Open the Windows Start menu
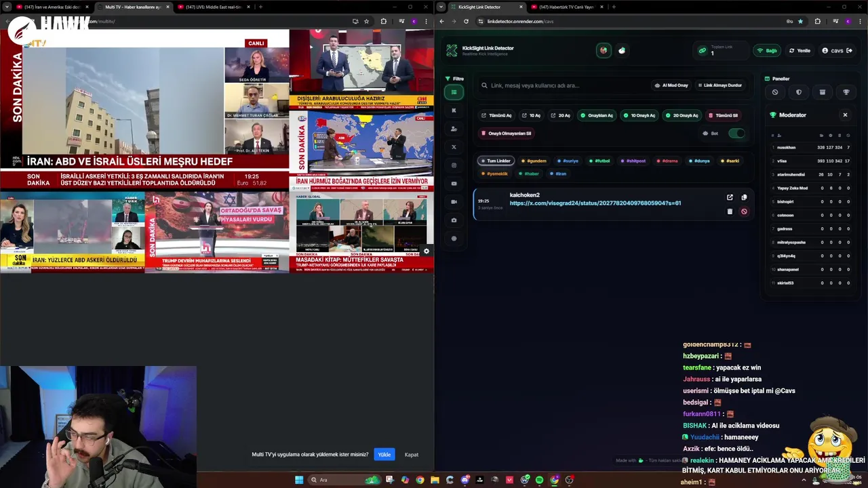 click(x=299, y=480)
